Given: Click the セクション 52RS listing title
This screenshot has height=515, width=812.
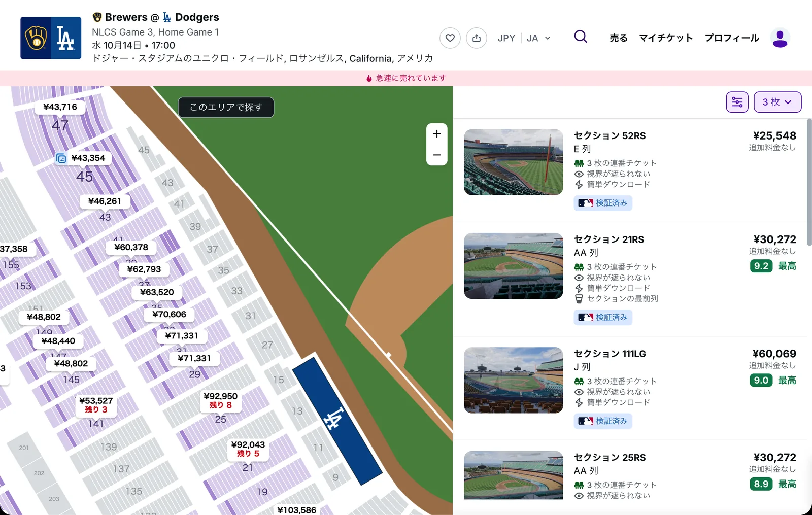Looking at the screenshot, I should [610, 135].
